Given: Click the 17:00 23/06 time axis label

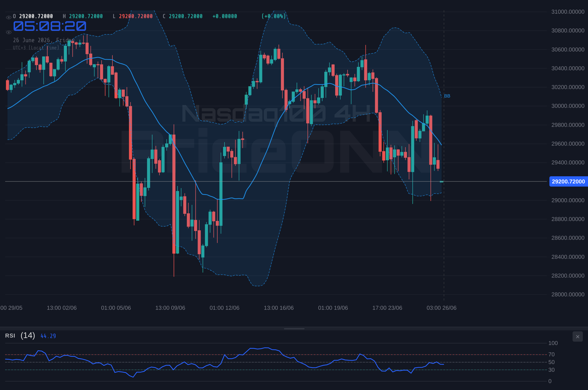Looking at the screenshot, I should coord(387,308).
